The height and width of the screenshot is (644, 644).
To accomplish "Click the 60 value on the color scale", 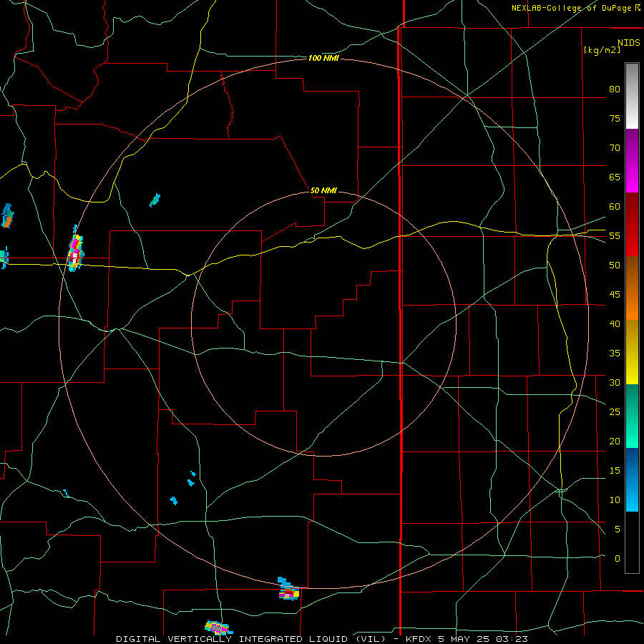I will tap(615, 207).
